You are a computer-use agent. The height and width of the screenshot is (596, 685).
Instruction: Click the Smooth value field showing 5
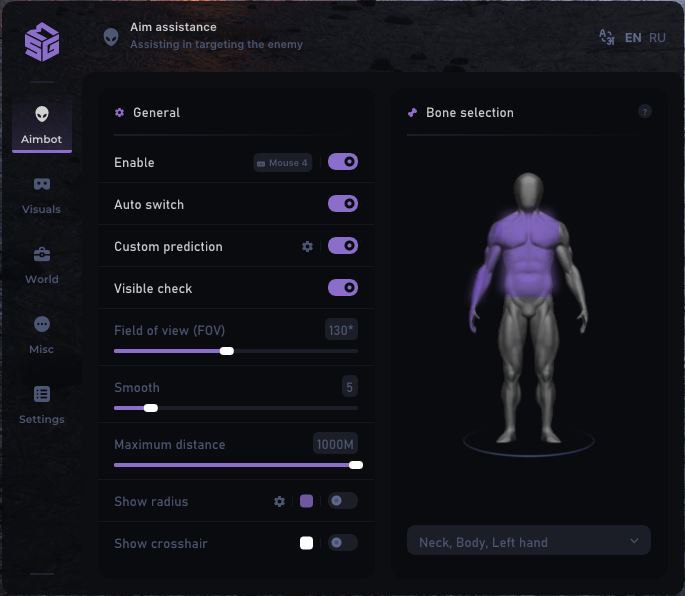(349, 387)
